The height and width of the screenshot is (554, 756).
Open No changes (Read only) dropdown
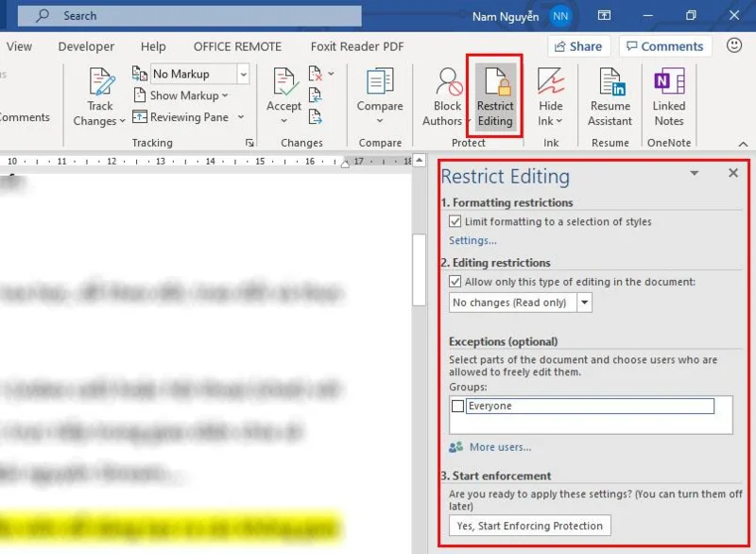584,303
